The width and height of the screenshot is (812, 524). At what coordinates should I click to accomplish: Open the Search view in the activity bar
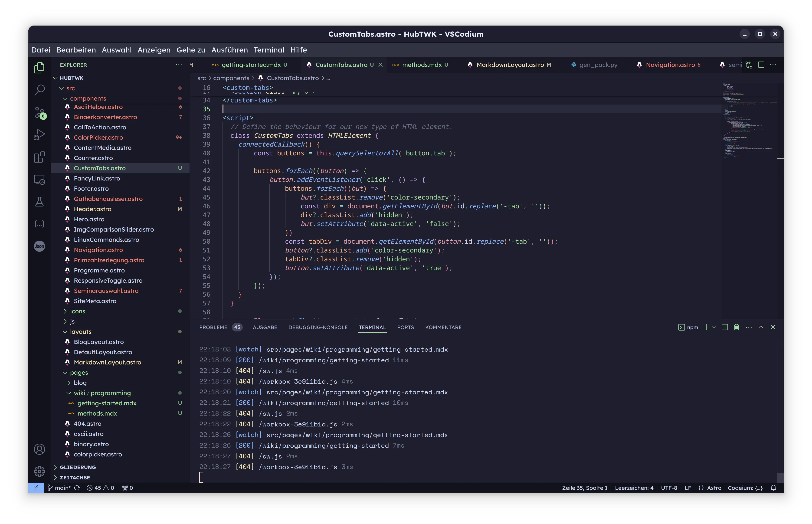point(39,90)
